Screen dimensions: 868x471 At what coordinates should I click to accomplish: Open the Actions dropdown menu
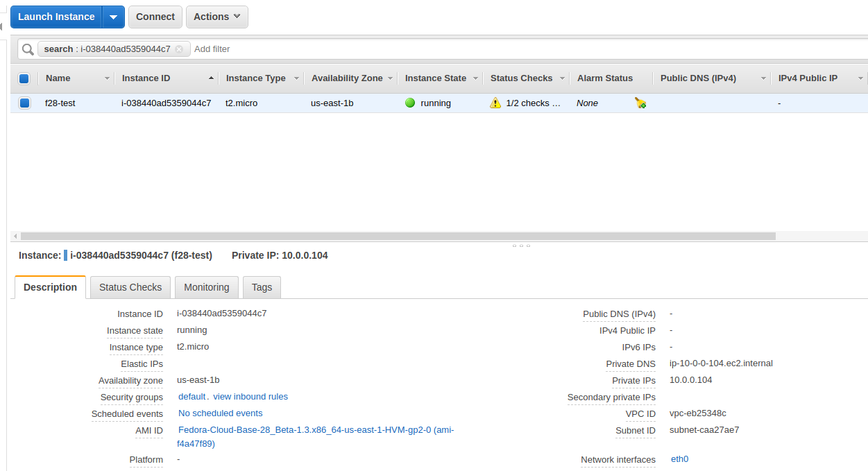(216, 17)
